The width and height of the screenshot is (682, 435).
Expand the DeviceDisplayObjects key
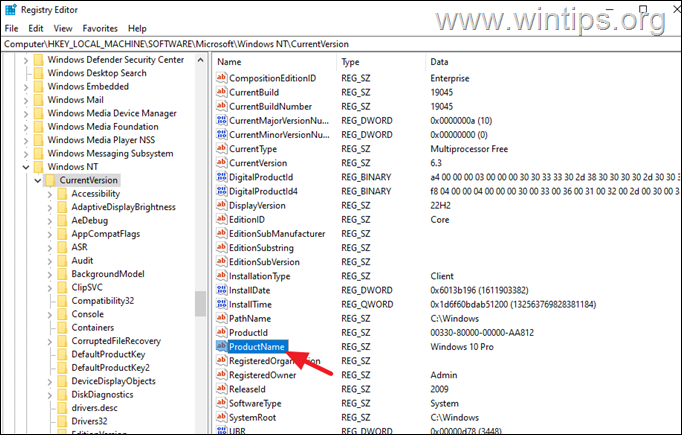(x=50, y=381)
